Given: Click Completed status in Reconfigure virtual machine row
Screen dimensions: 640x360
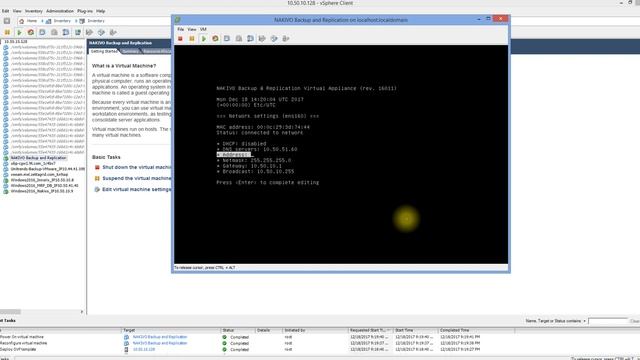Looking at the screenshot, I should pos(240,343).
